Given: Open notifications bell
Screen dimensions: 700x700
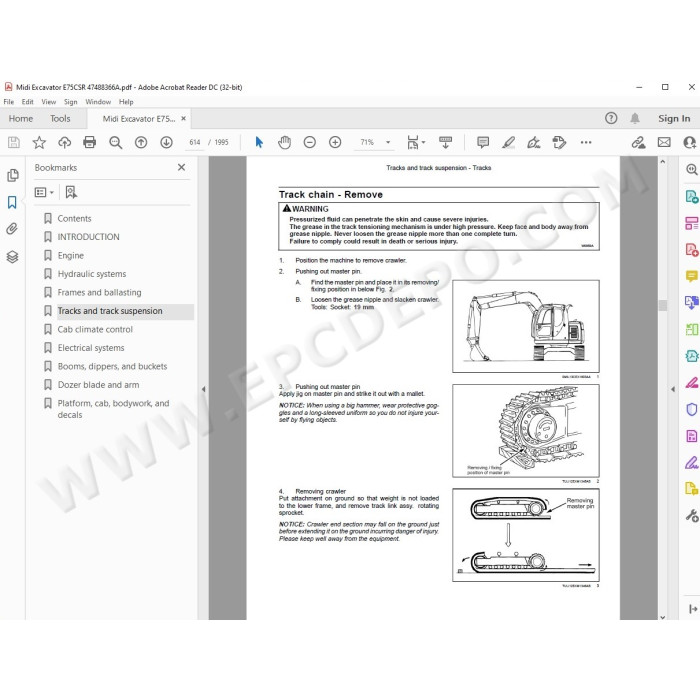Looking at the screenshot, I should pos(635,118).
